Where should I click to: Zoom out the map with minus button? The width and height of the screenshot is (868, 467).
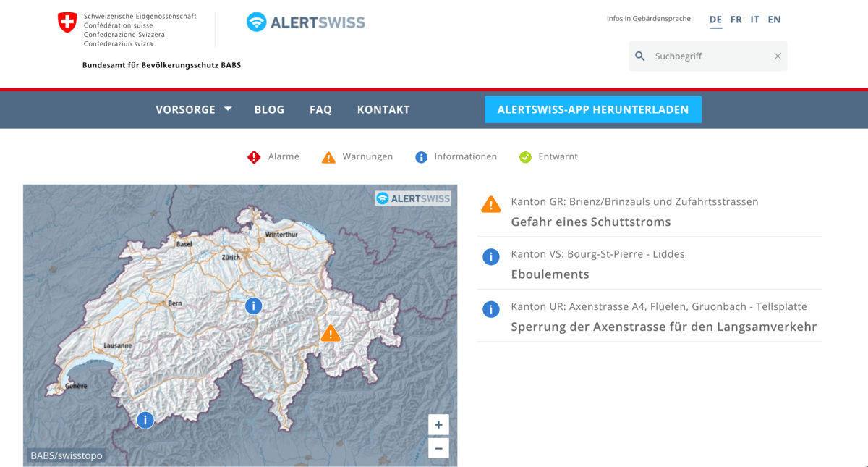click(x=438, y=448)
